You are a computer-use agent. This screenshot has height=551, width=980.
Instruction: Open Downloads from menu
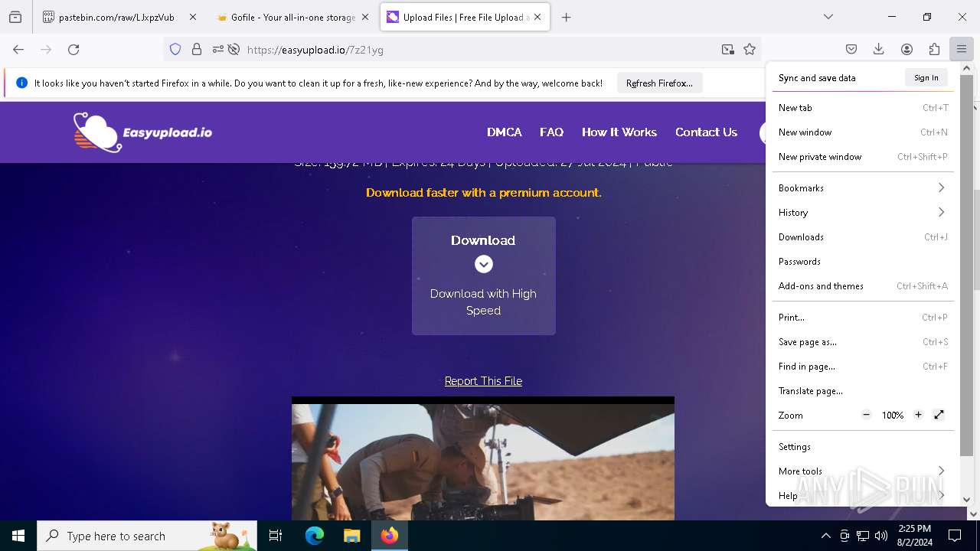pos(863,236)
